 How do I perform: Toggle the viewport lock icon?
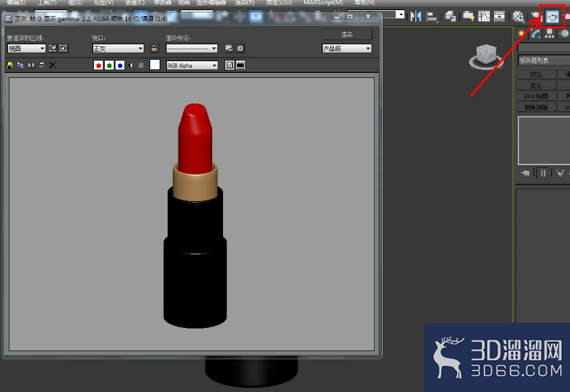click(x=154, y=48)
